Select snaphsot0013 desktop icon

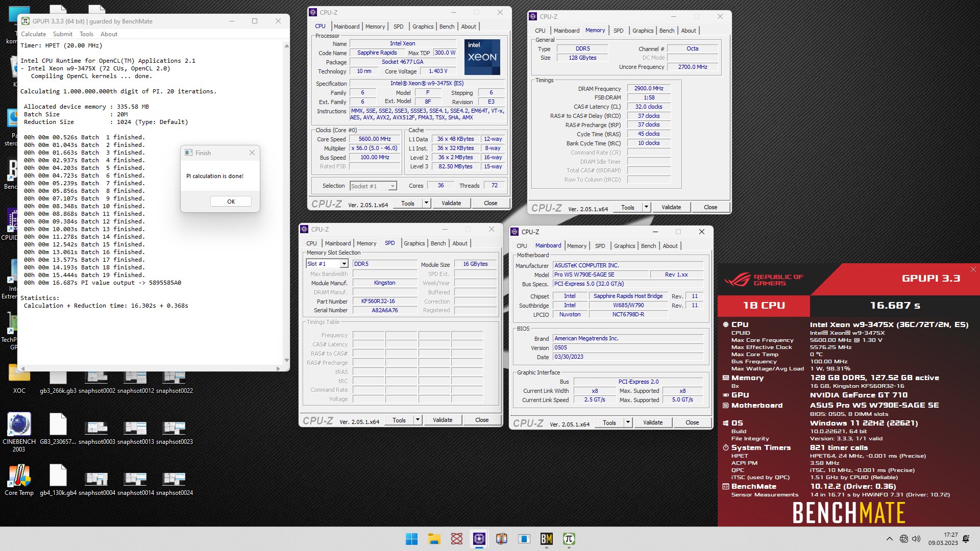click(x=135, y=433)
